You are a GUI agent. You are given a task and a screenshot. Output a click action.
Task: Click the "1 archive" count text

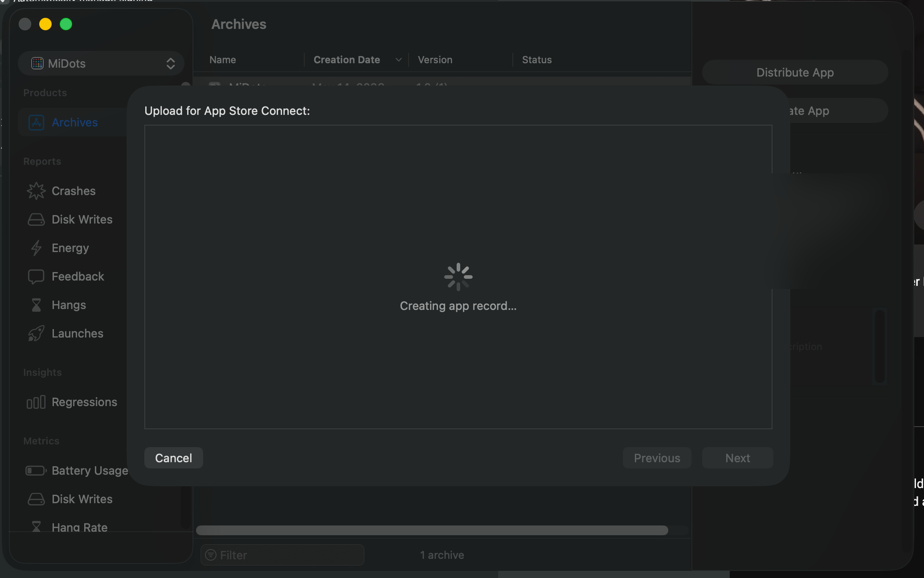442,555
